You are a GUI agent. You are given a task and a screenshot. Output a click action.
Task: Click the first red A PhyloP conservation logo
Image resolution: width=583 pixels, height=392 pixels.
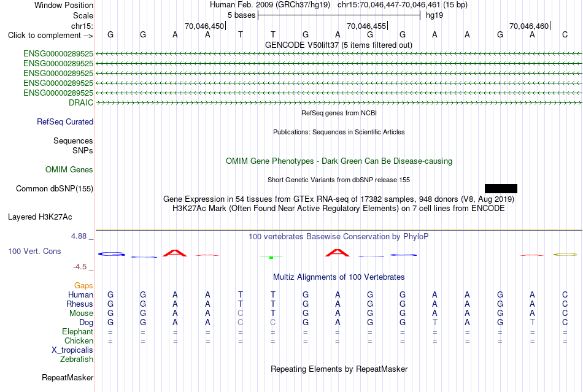175,253
